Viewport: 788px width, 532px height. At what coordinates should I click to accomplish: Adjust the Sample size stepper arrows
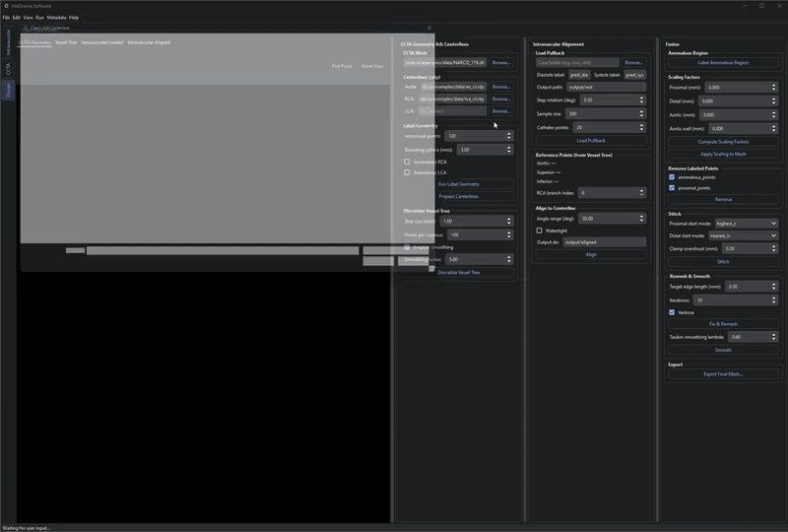click(x=642, y=113)
